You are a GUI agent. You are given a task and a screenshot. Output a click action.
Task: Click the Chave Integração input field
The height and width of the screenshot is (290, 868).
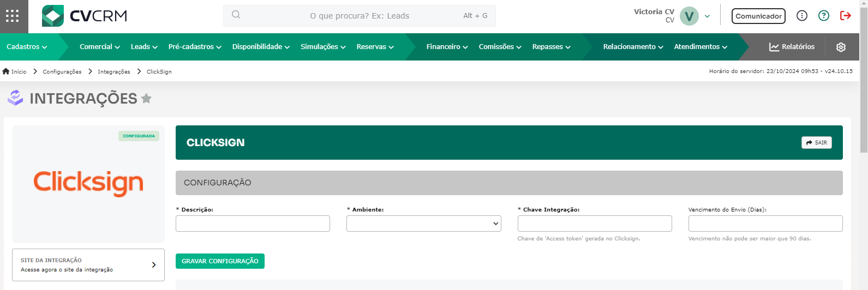595,223
